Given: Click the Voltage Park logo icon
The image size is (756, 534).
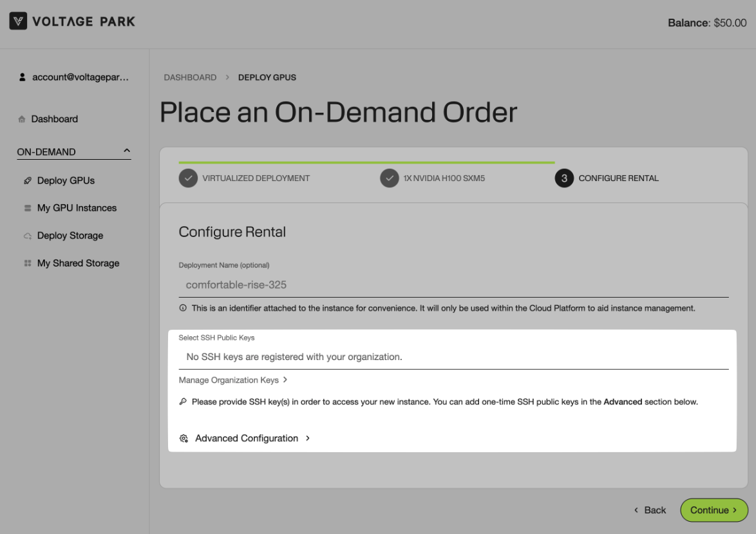Looking at the screenshot, I should point(19,22).
